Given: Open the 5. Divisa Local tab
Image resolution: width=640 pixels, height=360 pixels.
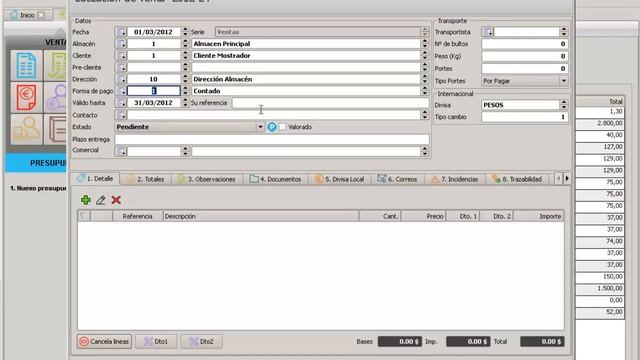Looking at the screenshot, I should pos(340,179).
